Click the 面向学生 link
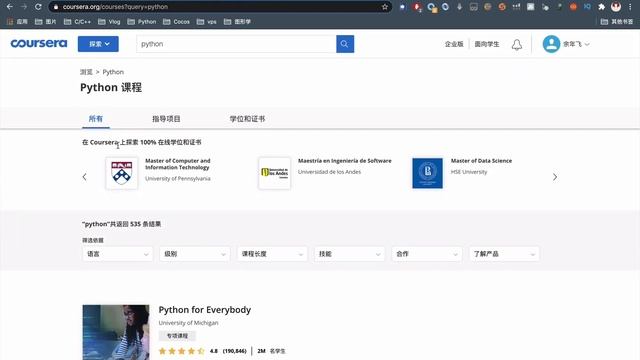Viewport: 640px width, 360px height. [487, 44]
